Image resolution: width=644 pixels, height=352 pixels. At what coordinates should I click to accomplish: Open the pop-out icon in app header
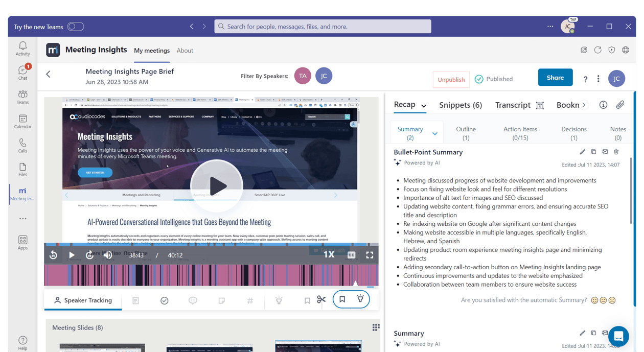[584, 50]
